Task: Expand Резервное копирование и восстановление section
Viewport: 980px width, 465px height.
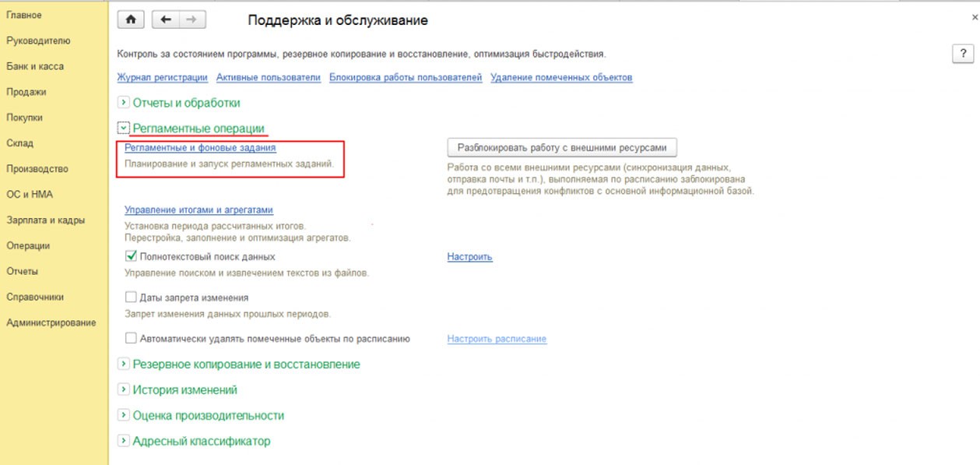Action: coord(123,365)
